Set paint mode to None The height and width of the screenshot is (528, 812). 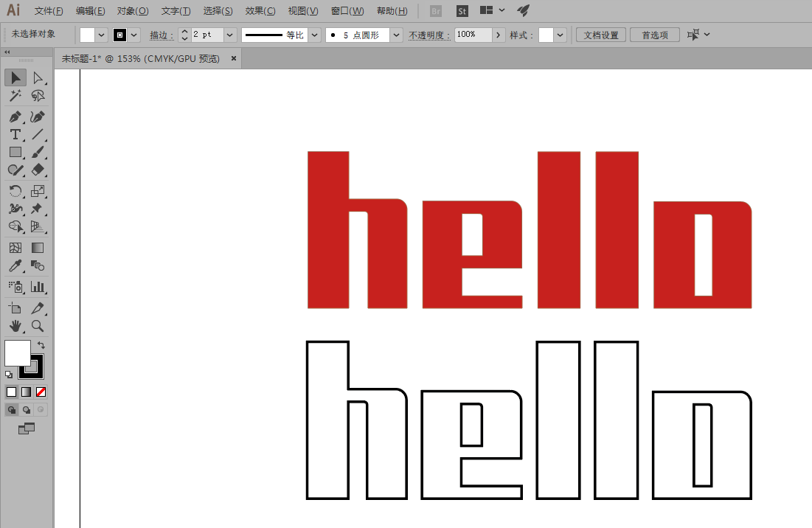[x=41, y=392]
